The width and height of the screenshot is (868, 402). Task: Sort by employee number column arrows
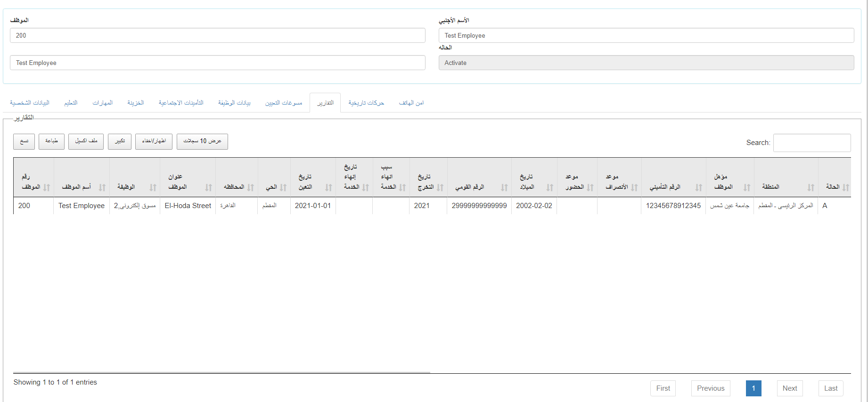click(47, 187)
